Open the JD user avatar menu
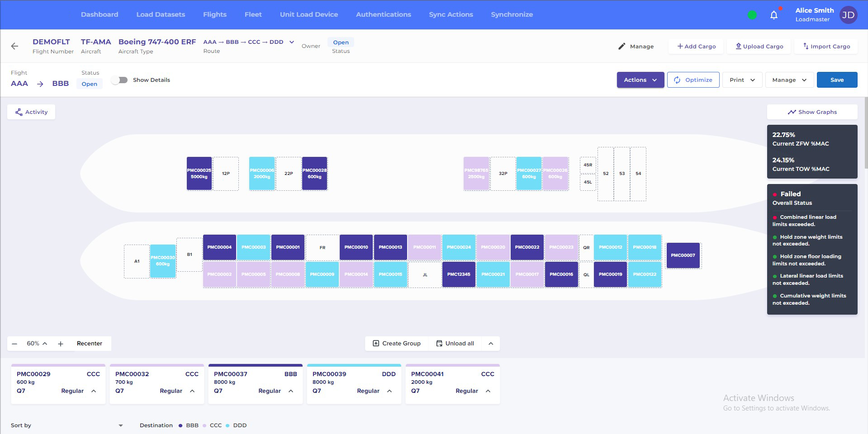 tap(848, 15)
